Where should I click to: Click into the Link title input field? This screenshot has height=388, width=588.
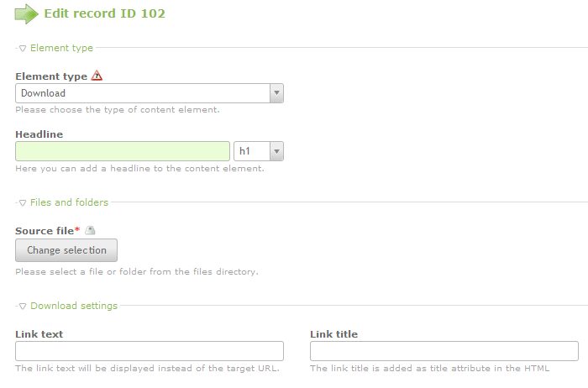point(444,351)
